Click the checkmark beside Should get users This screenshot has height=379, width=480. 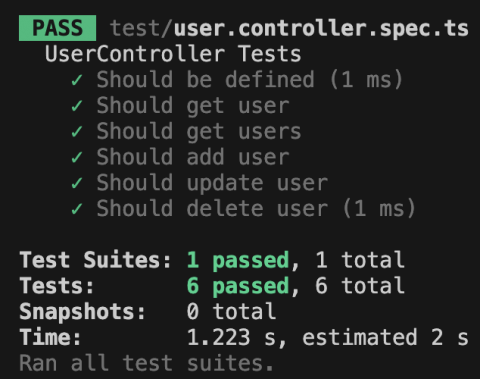[77, 132]
